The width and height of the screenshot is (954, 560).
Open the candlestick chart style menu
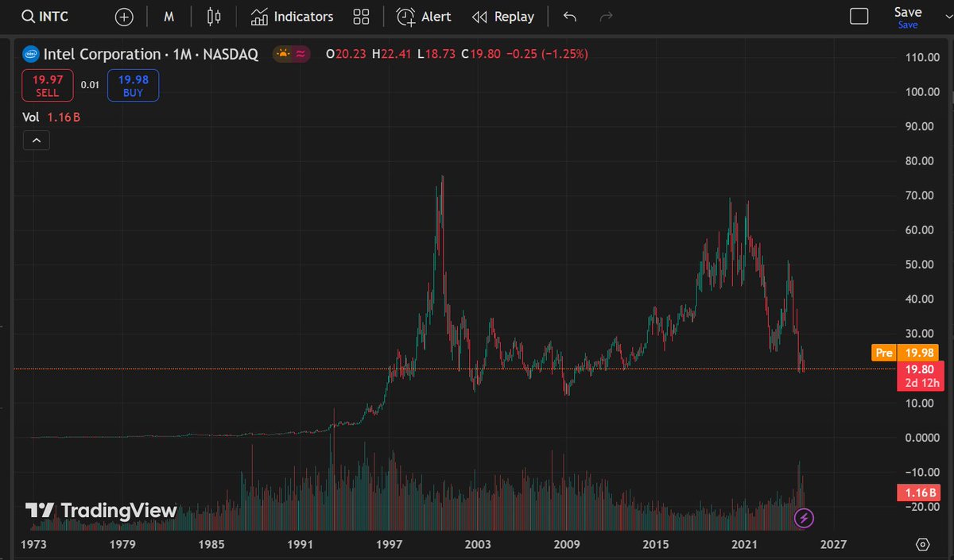(x=213, y=17)
